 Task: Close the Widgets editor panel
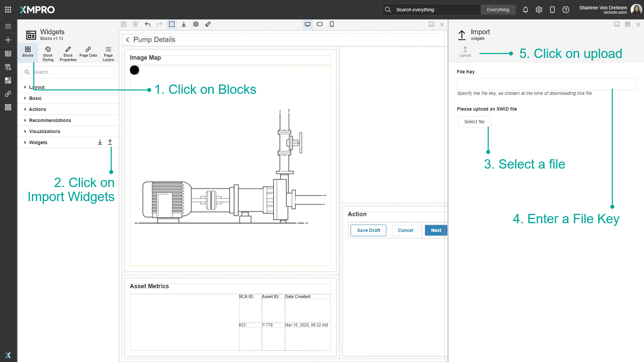[442, 24]
